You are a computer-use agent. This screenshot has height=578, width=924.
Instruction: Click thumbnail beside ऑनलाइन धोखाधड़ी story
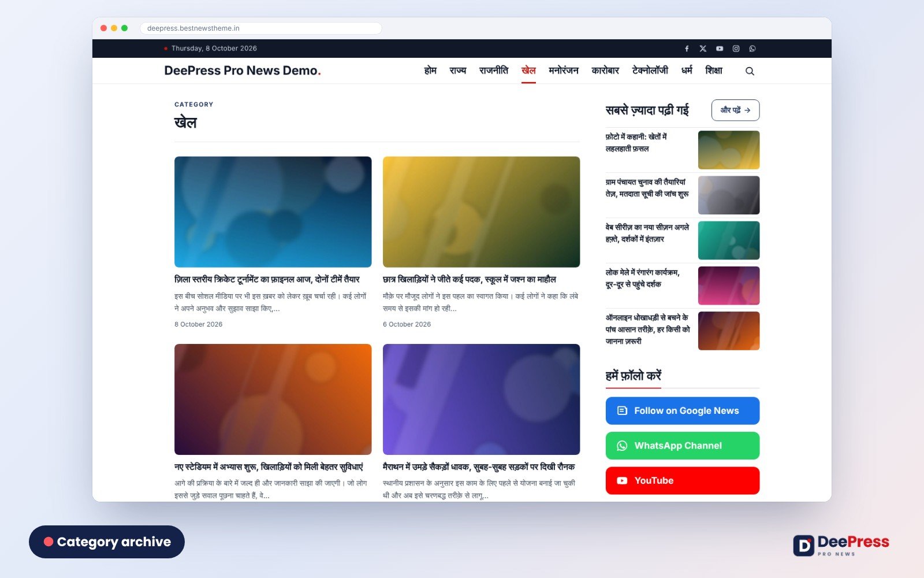pyautogui.click(x=729, y=331)
